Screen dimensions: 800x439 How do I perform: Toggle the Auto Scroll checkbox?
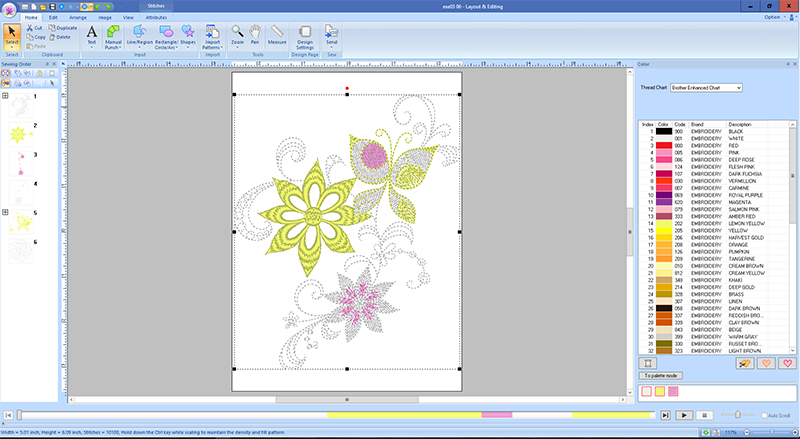[x=763, y=414]
